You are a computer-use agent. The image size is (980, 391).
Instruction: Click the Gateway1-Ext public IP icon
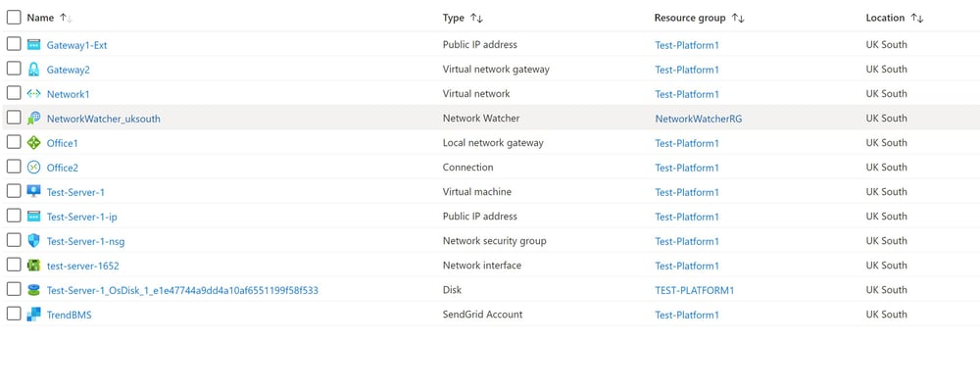pos(33,45)
